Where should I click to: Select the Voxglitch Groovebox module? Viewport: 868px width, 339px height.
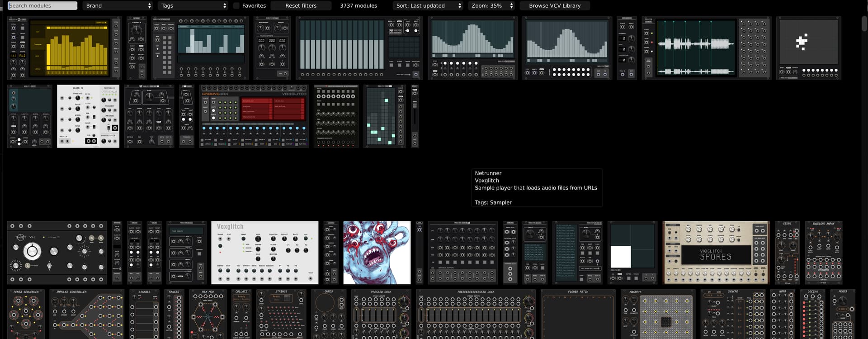(x=254, y=116)
